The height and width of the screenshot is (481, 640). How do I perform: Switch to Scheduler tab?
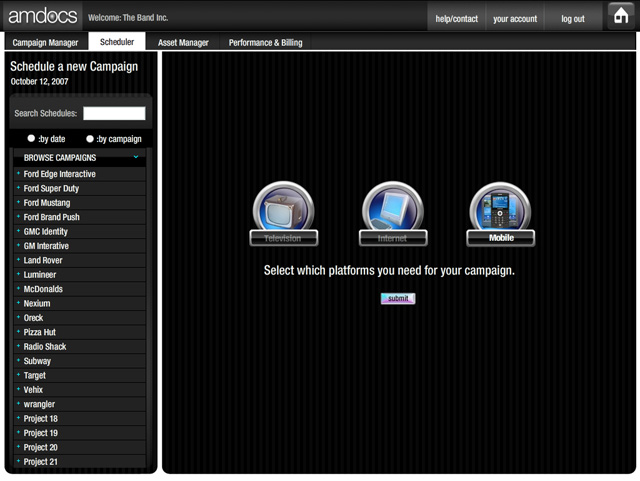coord(117,42)
